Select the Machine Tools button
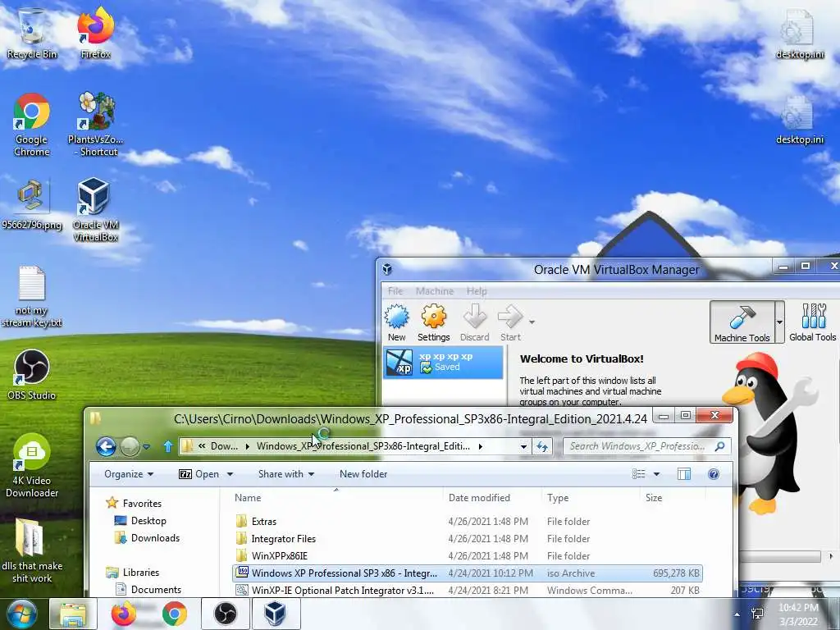Screen dimensions: 840x630 click(x=742, y=322)
